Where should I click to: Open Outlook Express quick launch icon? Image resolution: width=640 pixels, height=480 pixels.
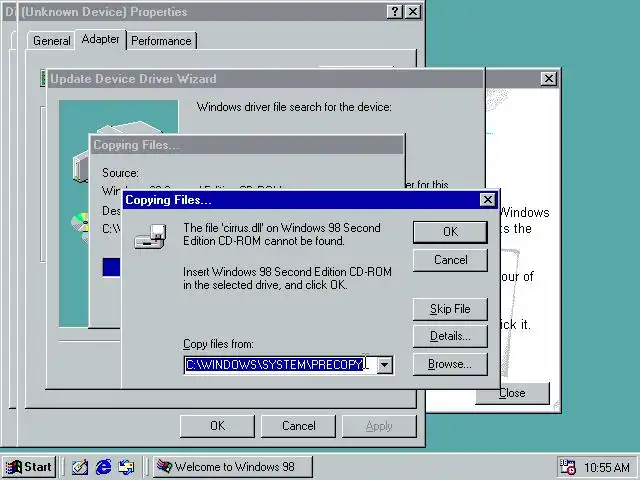[127, 467]
